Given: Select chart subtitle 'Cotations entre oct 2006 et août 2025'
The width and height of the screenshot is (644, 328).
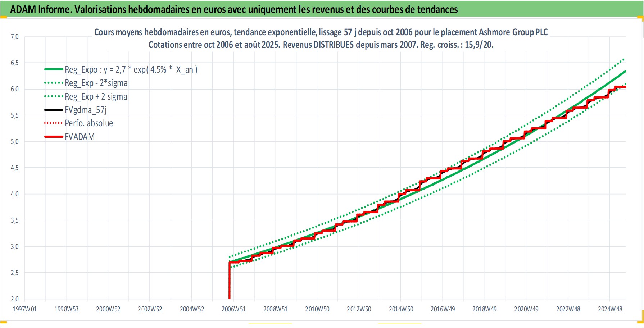Looking at the screenshot, I should [x=321, y=45].
